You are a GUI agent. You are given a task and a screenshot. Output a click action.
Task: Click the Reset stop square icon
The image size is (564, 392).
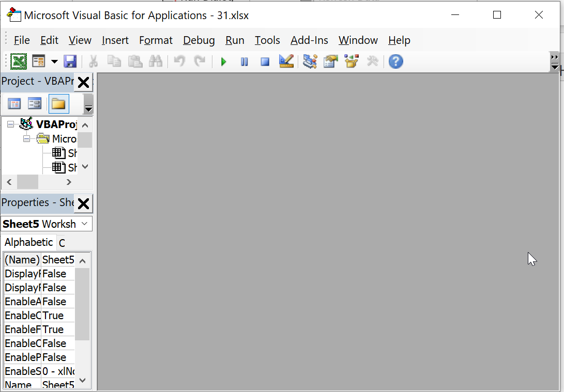pyautogui.click(x=265, y=62)
